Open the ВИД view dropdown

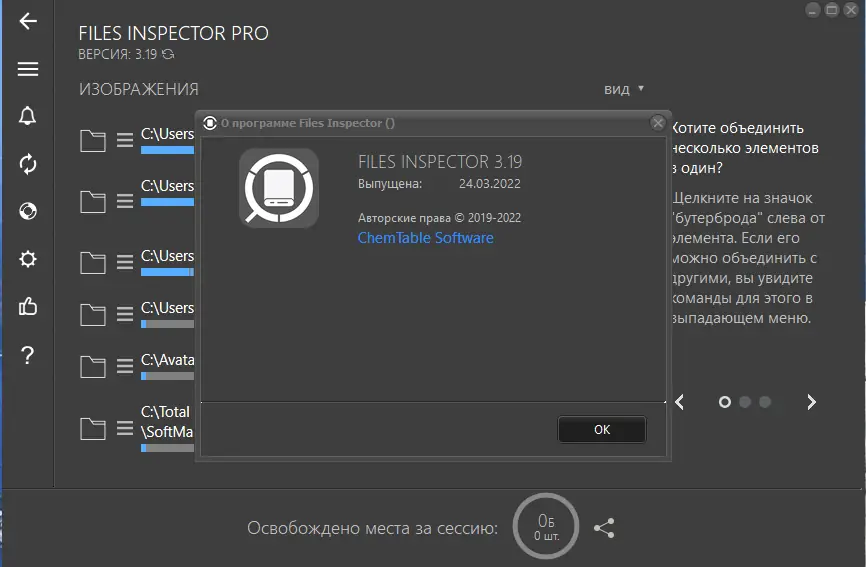coord(624,89)
